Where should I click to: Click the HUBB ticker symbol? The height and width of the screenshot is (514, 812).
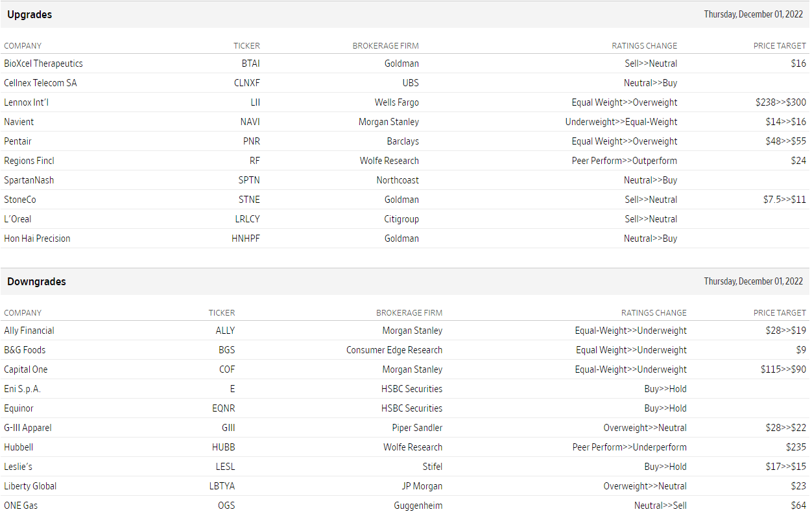(x=224, y=447)
